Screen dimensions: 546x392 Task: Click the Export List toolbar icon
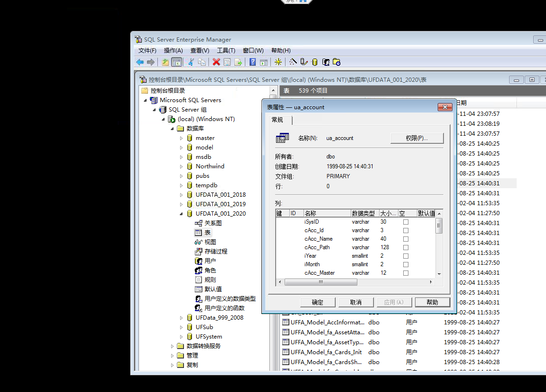coord(238,62)
